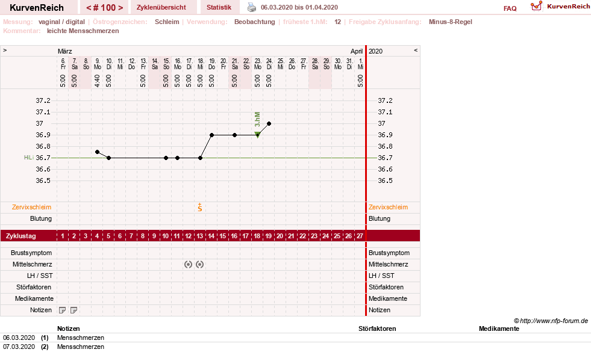The height and width of the screenshot is (364, 591).
Task: Open the note icon on cycle day 2
Action: (74, 310)
